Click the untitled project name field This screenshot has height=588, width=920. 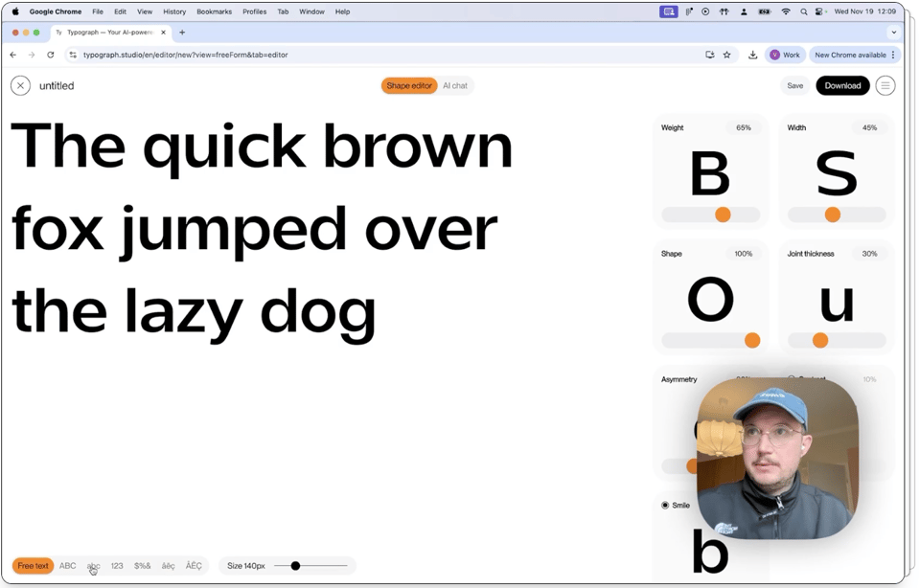pos(57,86)
